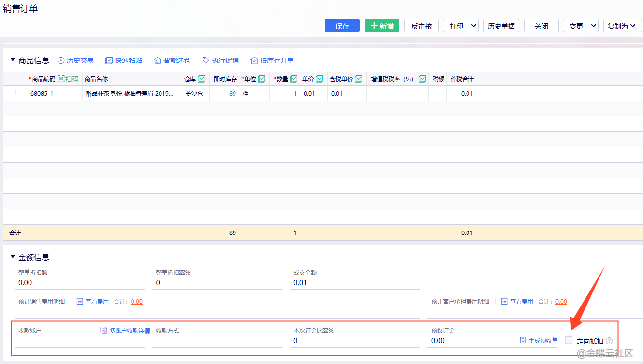This screenshot has height=364, width=643.
Task: Click the 收款方式 field
Action: tap(218, 341)
